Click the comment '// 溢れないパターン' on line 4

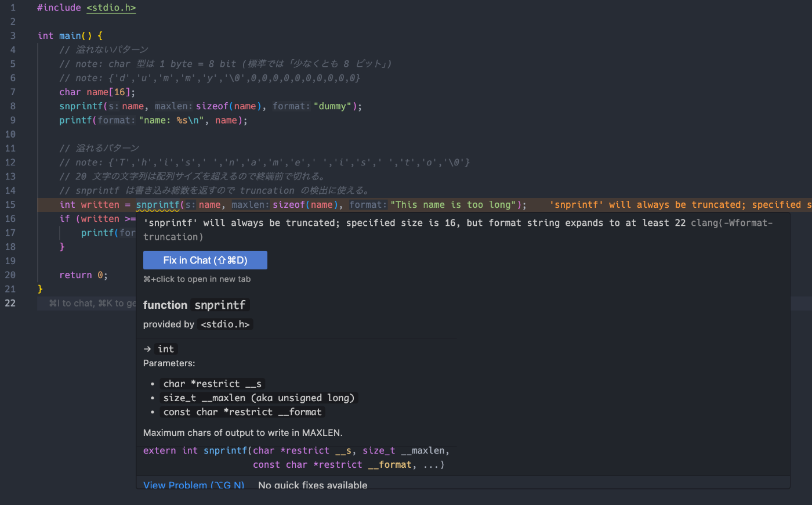[104, 49]
